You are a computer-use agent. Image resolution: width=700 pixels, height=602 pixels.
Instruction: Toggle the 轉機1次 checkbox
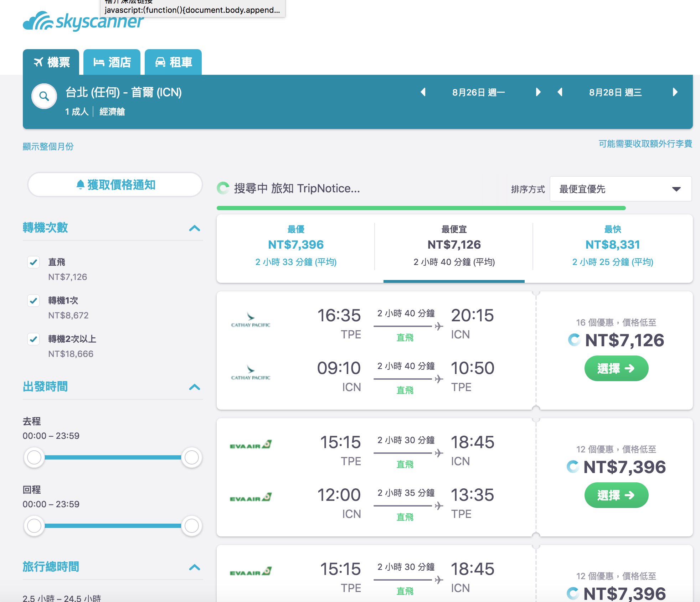[x=34, y=301]
